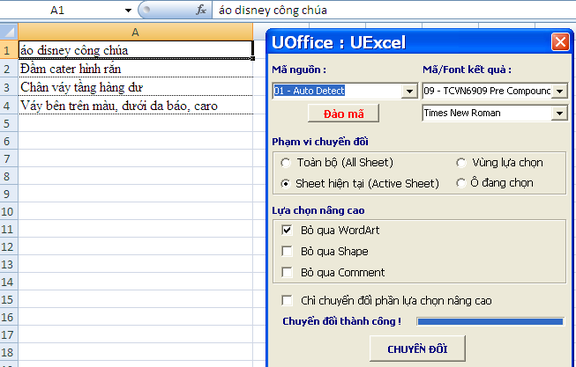576x367 pixels.
Task: Select cell Váy bên trên màu, dưới da báo, caro
Action: pos(135,105)
